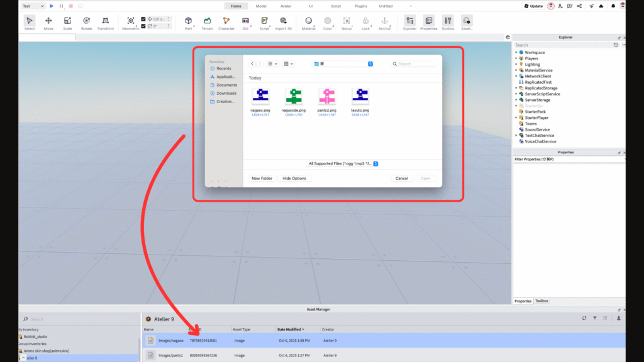
Task: Open the Toolbox panel icon
Action: click(x=447, y=22)
